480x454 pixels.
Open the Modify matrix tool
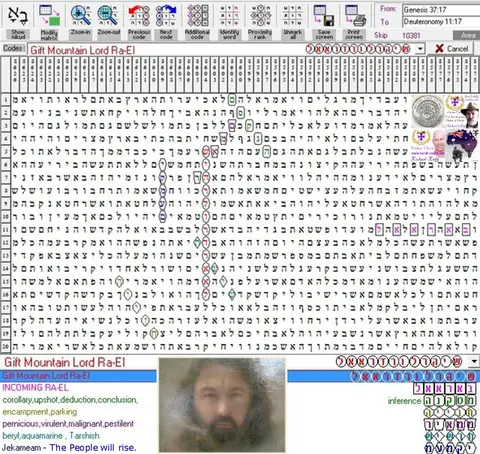pyautogui.click(x=49, y=15)
